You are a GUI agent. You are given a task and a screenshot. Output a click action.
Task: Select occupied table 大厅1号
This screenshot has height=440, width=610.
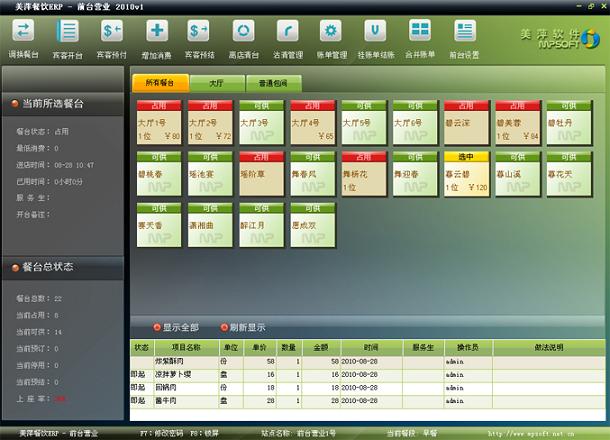click(158, 122)
